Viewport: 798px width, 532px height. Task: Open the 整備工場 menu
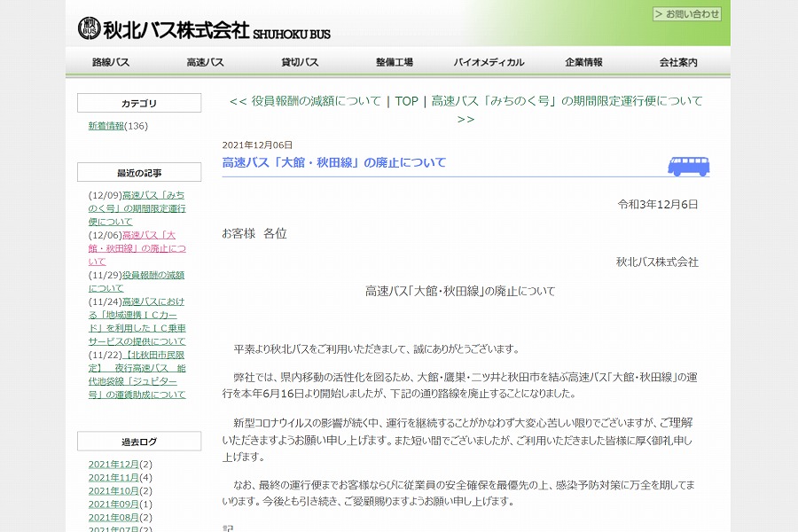point(395,62)
